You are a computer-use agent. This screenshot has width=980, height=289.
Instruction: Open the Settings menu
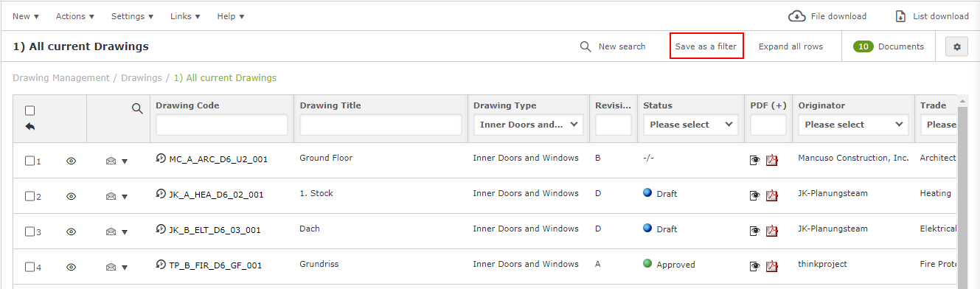point(133,16)
